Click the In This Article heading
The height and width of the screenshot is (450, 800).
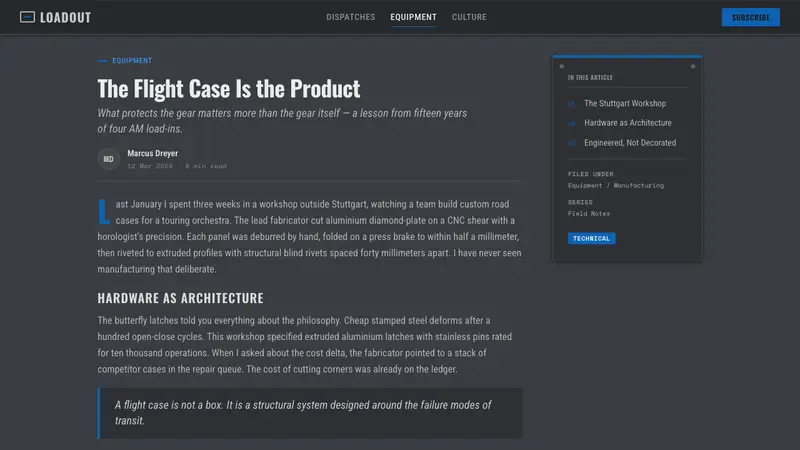[x=590, y=78]
